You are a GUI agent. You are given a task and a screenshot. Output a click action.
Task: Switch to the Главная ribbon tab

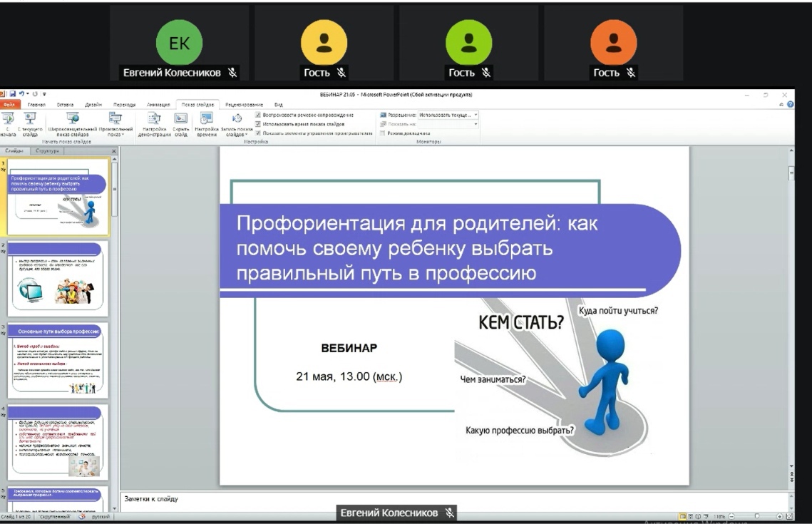tap(36, 105)
